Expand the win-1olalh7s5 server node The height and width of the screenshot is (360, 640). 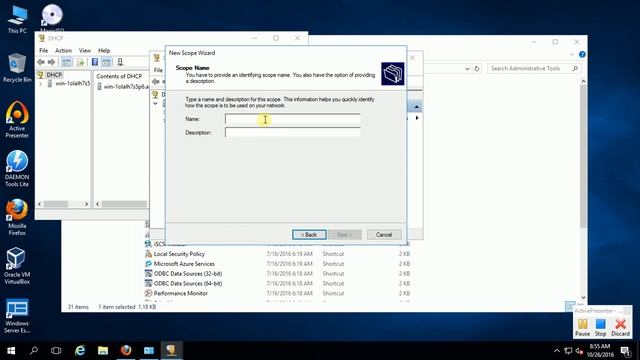pyautogui.click(x=40, y=84)
